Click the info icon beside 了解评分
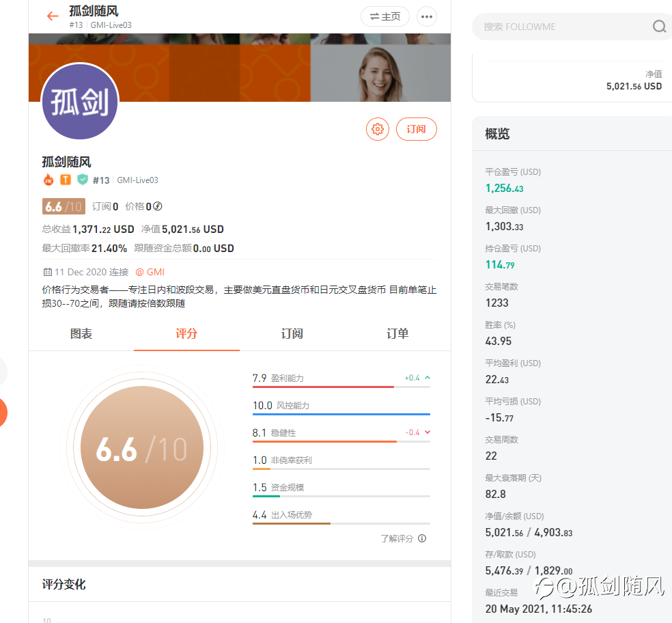The image size is (672, 623). (x=422, y=538)
